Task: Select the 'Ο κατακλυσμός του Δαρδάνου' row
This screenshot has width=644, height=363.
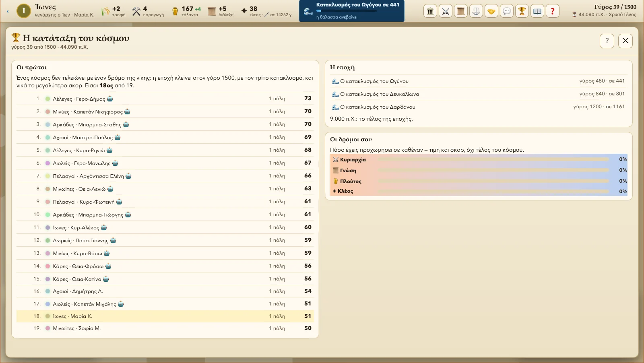Action: pos(479,107)
